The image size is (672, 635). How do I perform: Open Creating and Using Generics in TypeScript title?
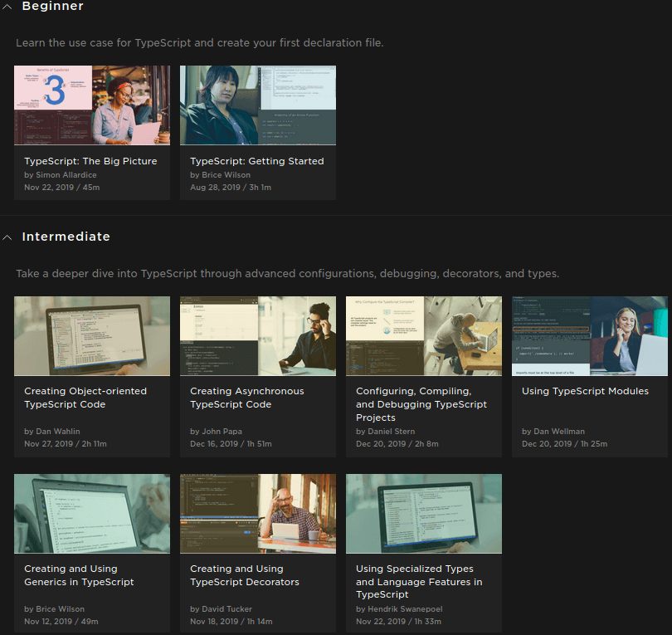coord(80,575)
